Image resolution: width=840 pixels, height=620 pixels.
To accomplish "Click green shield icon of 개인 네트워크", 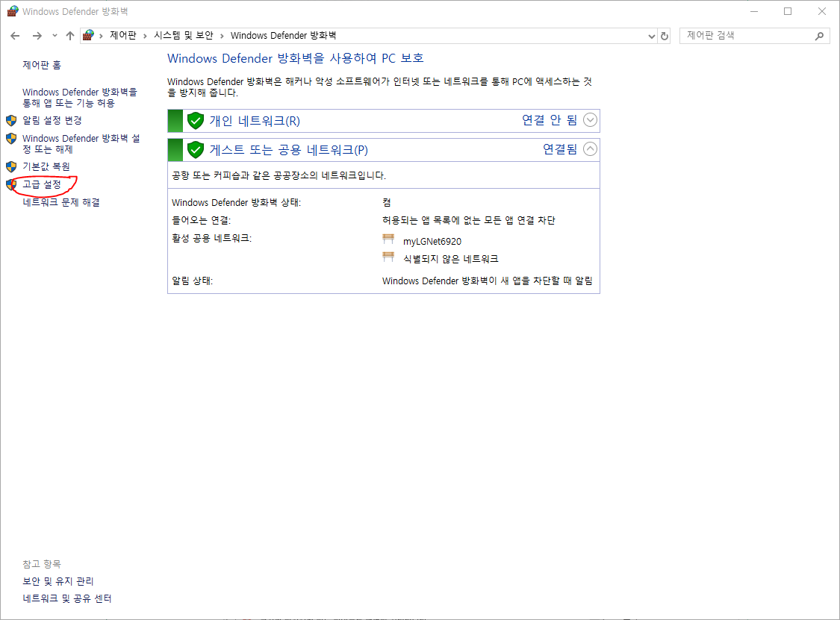I will coord(196,121).
